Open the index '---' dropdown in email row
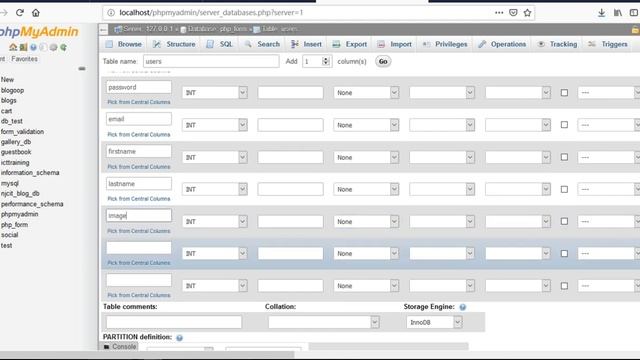The image size is (640, 360). tap(608, 125)
